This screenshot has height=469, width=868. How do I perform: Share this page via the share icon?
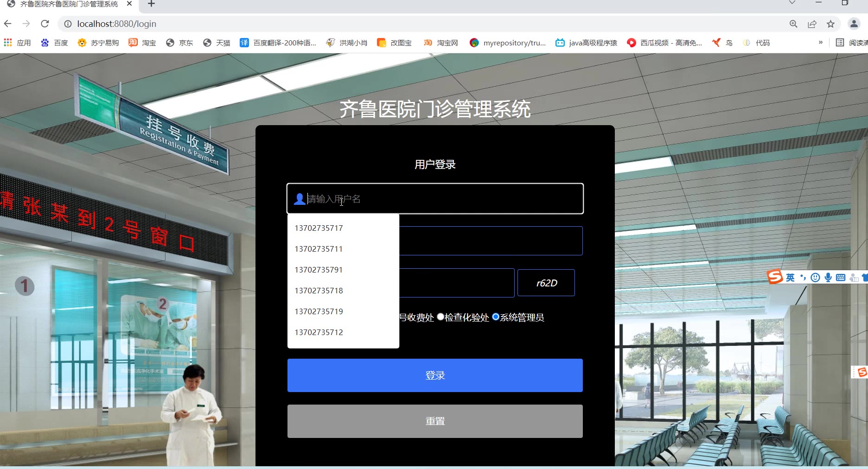(812, 24)
